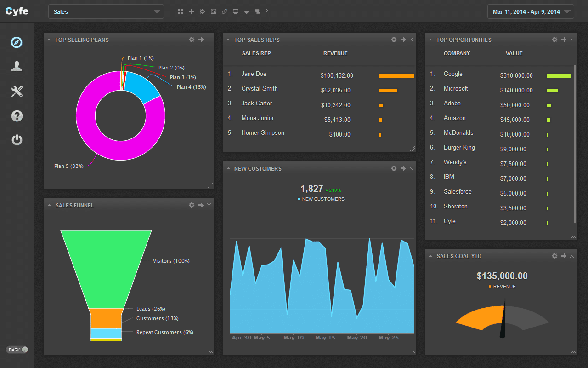Collapse the TOP SELLING PLANS widget

click(49, 40)
